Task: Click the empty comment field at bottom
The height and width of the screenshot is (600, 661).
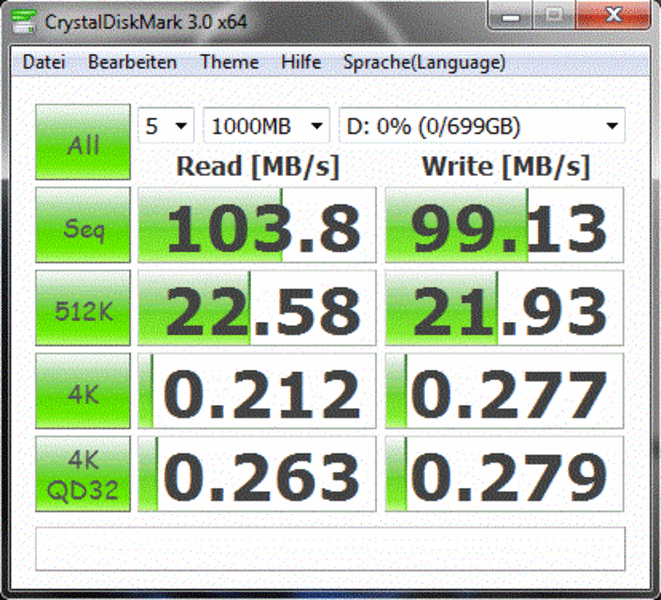Action: click(x=330, y=549)
